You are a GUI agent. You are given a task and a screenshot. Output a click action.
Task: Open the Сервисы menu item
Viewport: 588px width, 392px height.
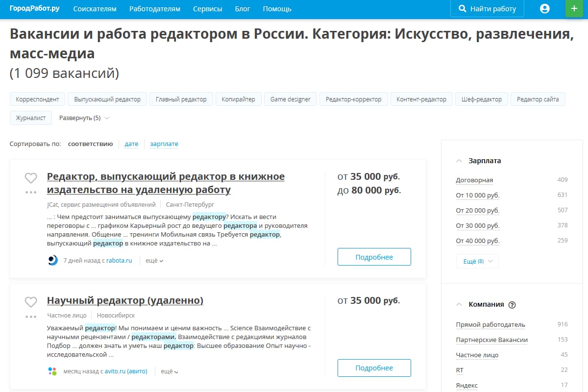pos(207,8)
